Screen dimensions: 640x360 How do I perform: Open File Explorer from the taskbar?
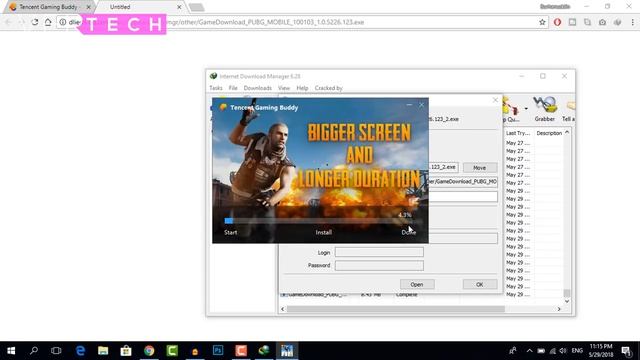click(103, 351)
